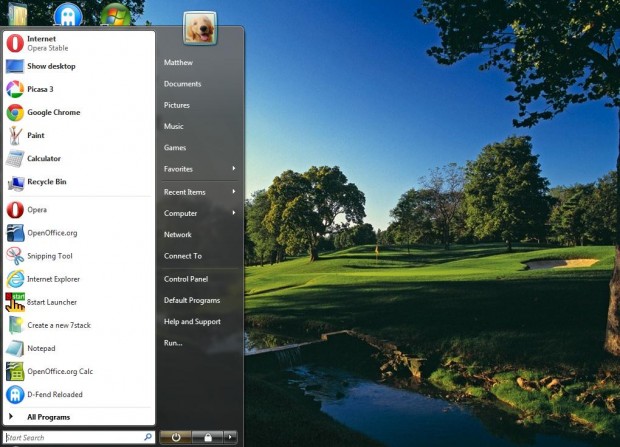Open the Google Chrome icon

click(x=15, y=112)
